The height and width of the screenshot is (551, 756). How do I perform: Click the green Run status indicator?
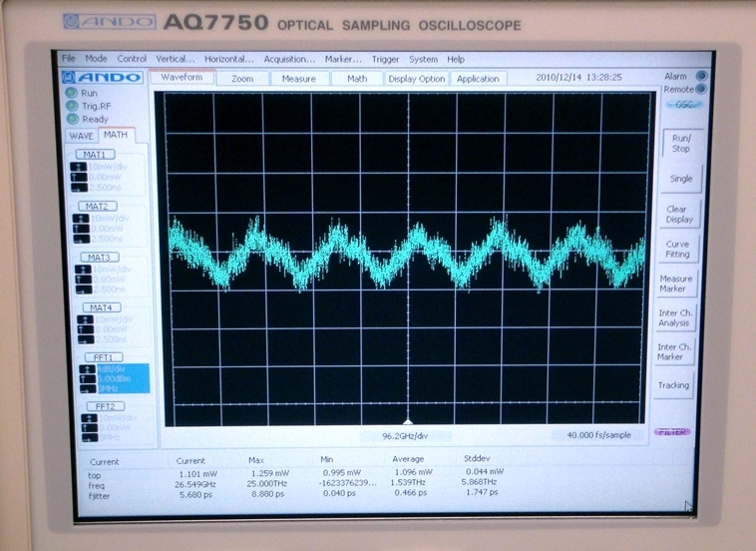click(72, 93)
